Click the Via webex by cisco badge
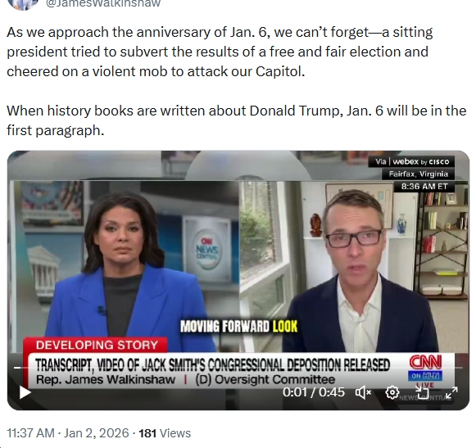The height and width of the screenshot is (448, 476). (411, 161)
